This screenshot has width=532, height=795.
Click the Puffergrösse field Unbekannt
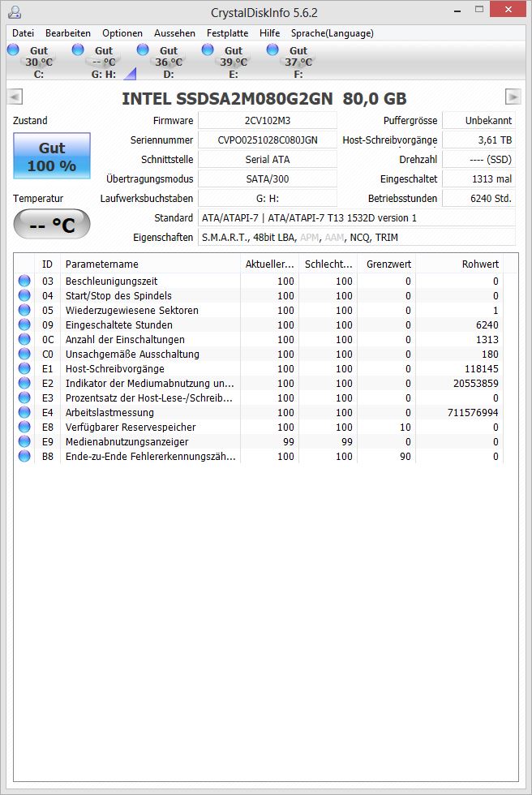(478, 121)
